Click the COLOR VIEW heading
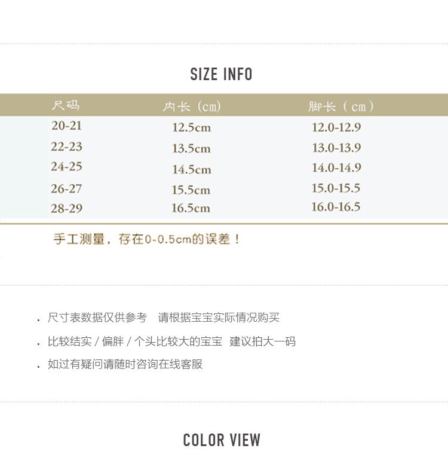 pyautogui.click(x=222, y=441)
